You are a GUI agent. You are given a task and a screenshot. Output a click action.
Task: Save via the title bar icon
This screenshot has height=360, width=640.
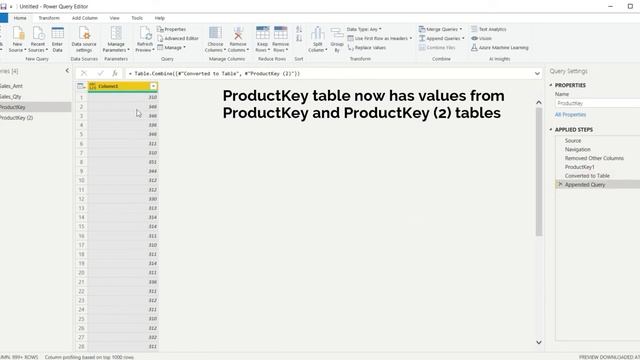(3, 7)
